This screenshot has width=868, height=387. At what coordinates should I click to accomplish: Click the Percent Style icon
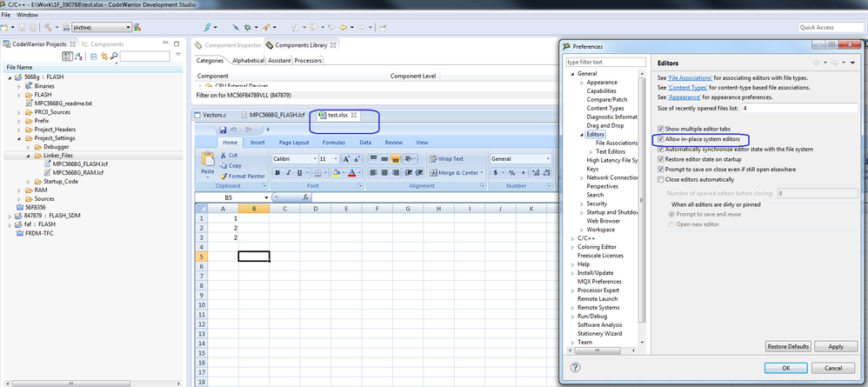(512, 173)
